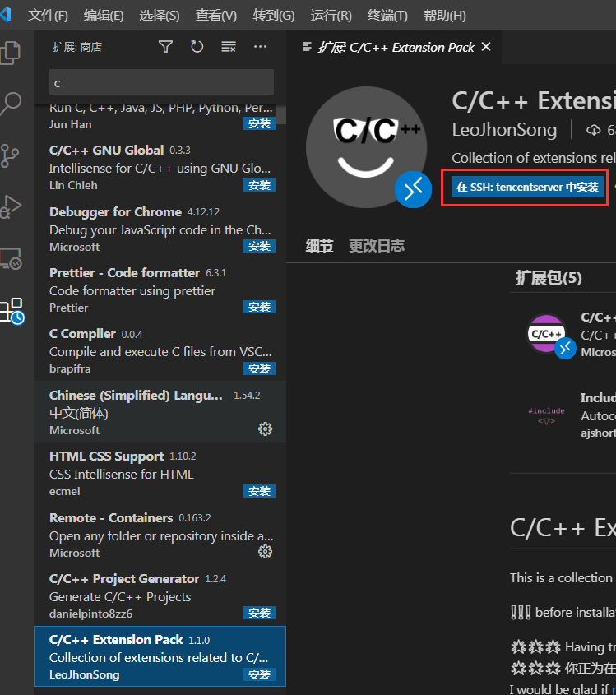Click the install count cloud icon
The height and width of the screenshot is (695, 616).
[594, 130]
